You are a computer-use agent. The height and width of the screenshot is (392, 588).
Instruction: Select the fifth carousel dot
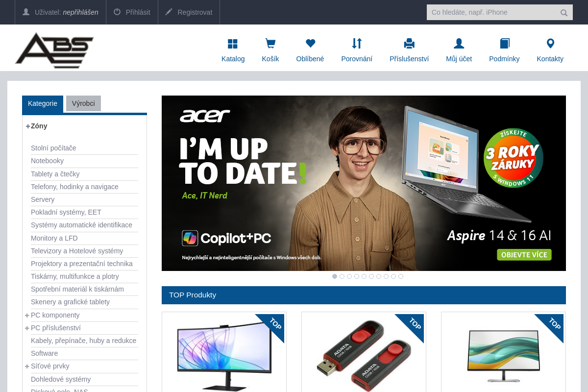pyautogui.click(x=364, y=276)
